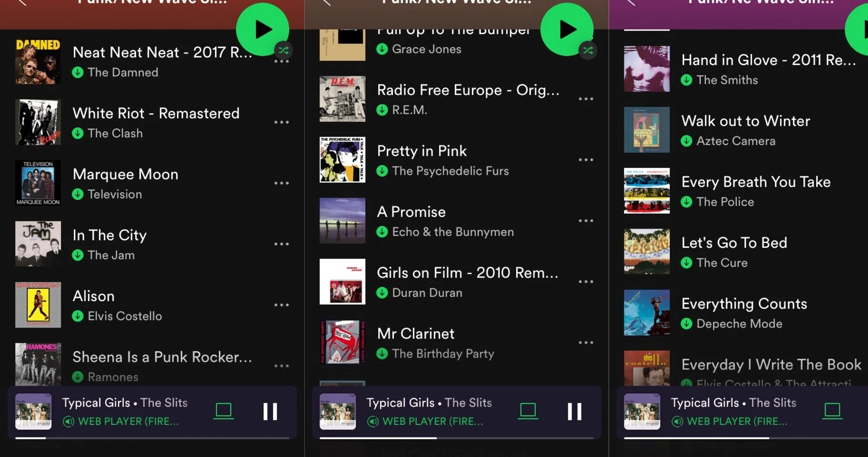Open more options for Mr Clarinet
868x457 pixels.
point(586,343)
